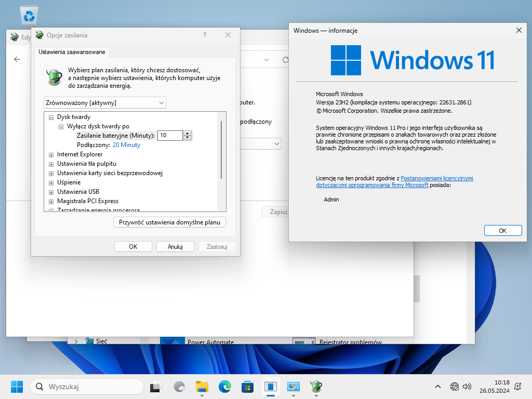Screen dimensions: 532x399
Task: Select the Ustawienia zaawansowane tab
Action: (x=72, y=52)
